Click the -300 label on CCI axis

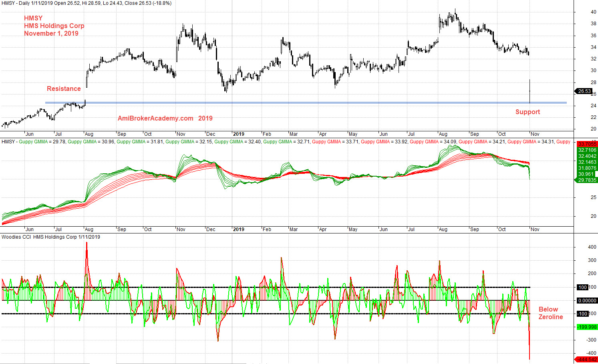pyautogui.click(x=591, y=340)
